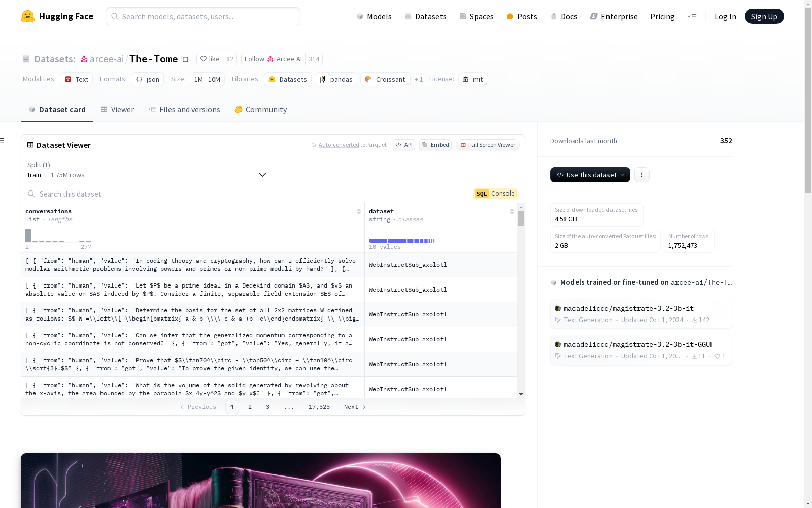Open the arcee-ai organization link

[x=107, y=59]
